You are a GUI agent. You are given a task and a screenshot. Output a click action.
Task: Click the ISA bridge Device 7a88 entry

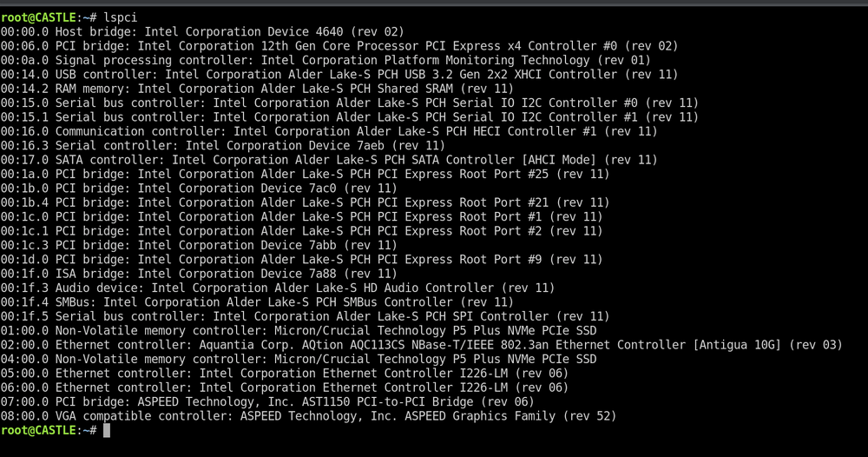point(199,274)
